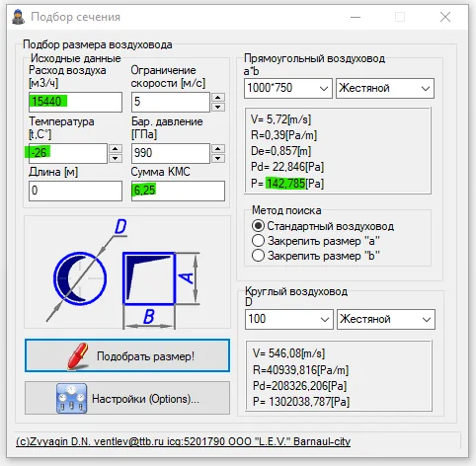476x466 pixels.
Task: Open the 1000*750 rectangular size dropdown
Action: [288, 88]
